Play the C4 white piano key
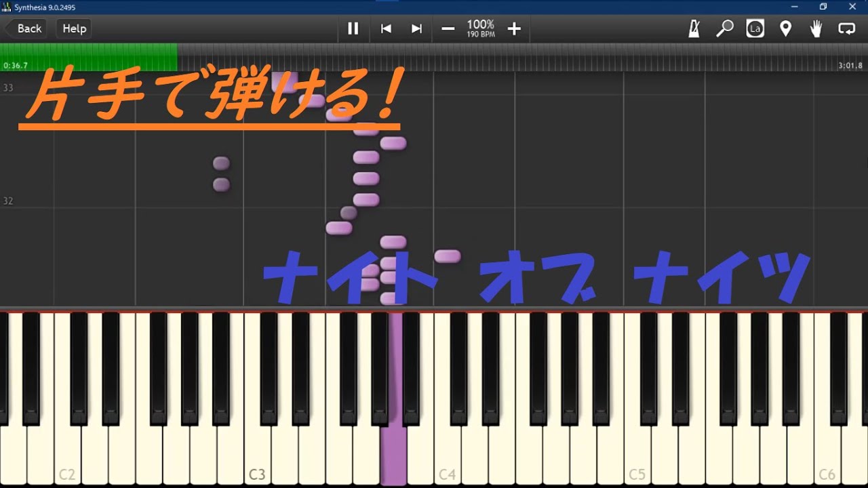This screenshot has width=868, height=488. [x=448, y=454]
